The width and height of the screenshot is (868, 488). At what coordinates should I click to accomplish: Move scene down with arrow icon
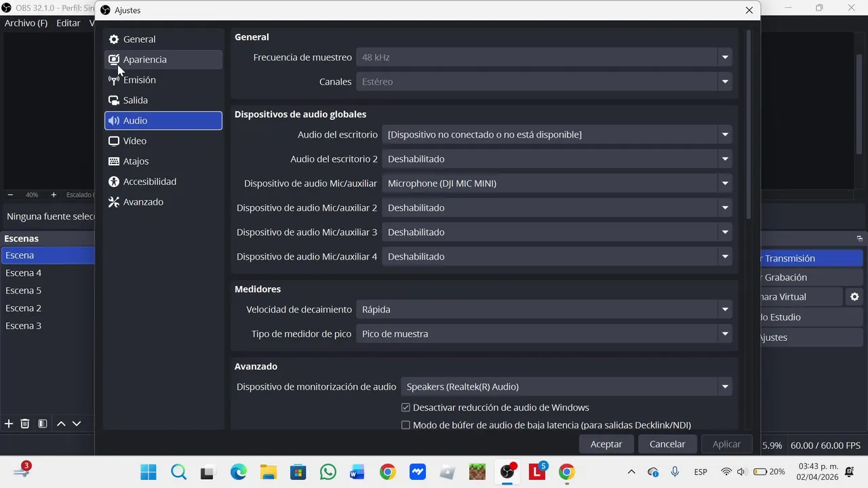tap(77, 424)
